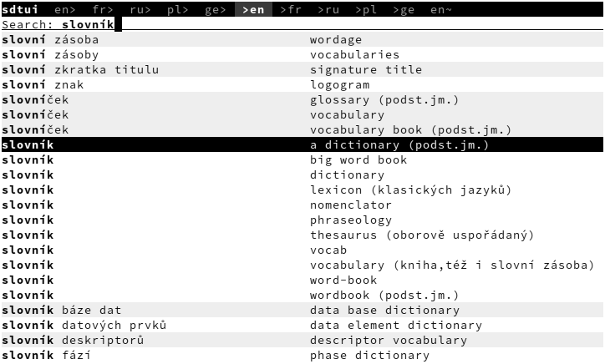Select the slovníček "glossary (podst.jm.)" row
Viewport: 605px width, 364px height.
384,99
